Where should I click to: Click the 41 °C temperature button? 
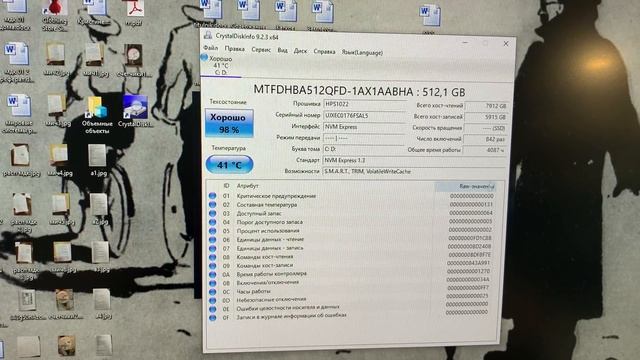click(x=229, y=165)
